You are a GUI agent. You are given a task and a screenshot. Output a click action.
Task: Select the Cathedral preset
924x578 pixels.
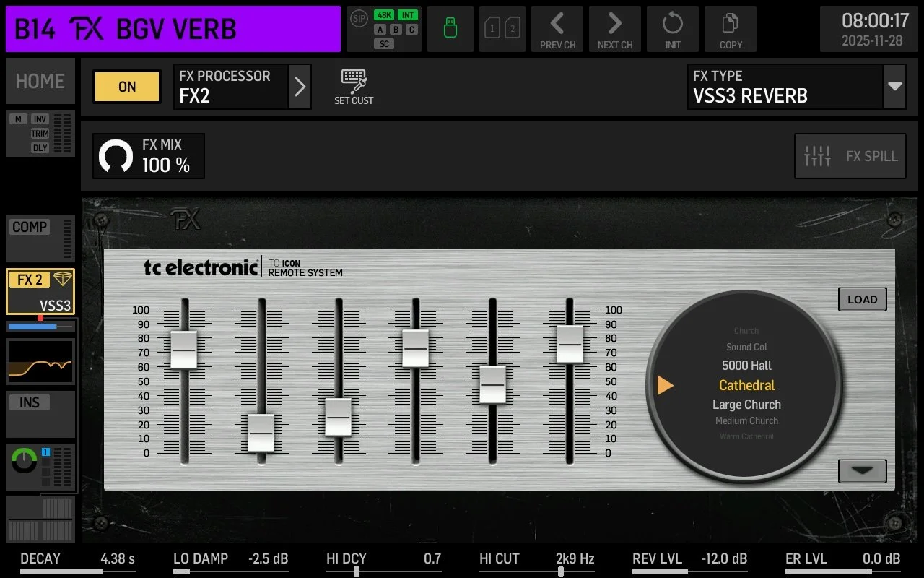[746, 385]
